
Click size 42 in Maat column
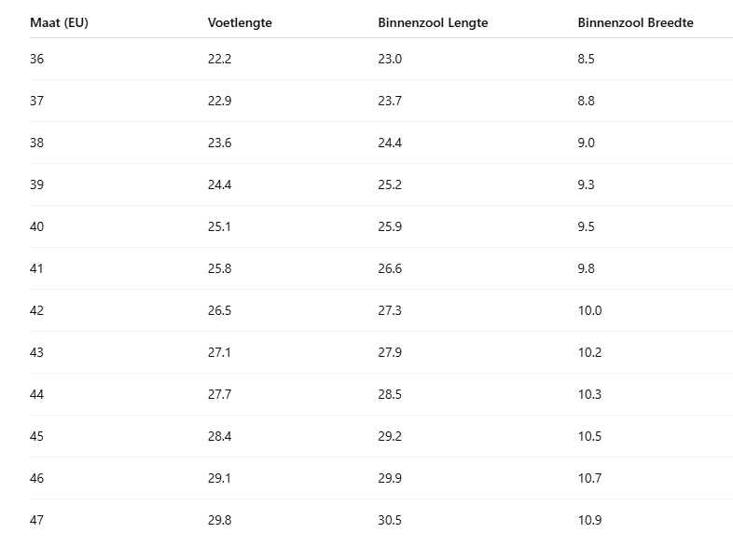(x=36, y=310)
